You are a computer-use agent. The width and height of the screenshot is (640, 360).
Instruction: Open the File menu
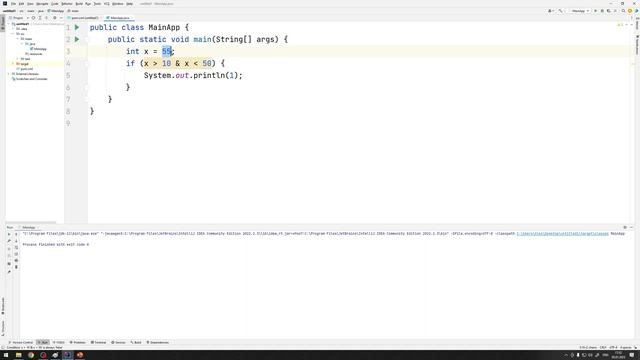click(13, 4)
